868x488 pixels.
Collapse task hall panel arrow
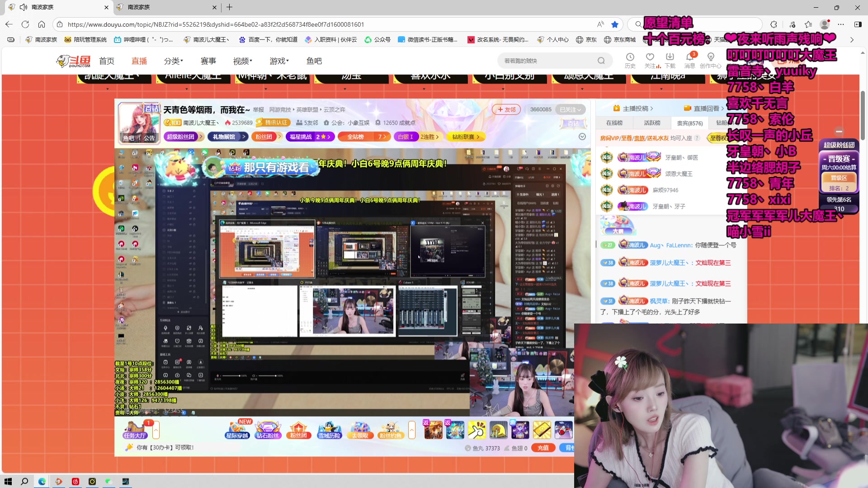tap(156, 430)
